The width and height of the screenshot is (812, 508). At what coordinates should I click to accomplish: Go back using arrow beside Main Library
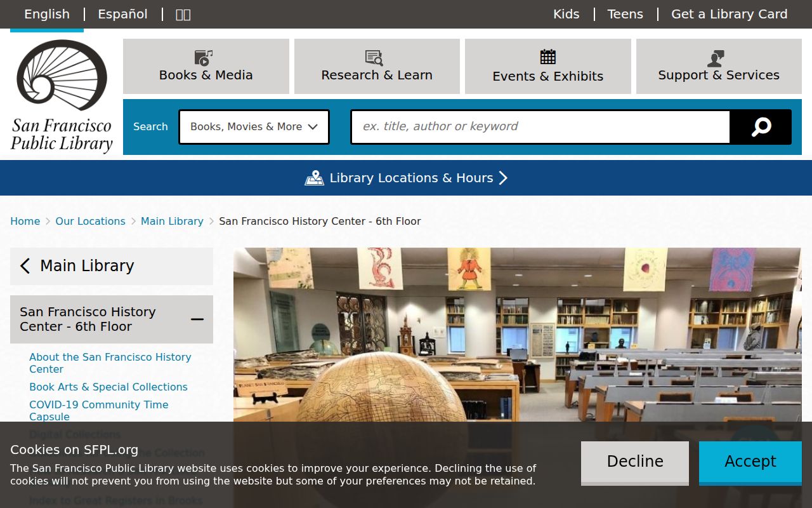tap(25, 266)
